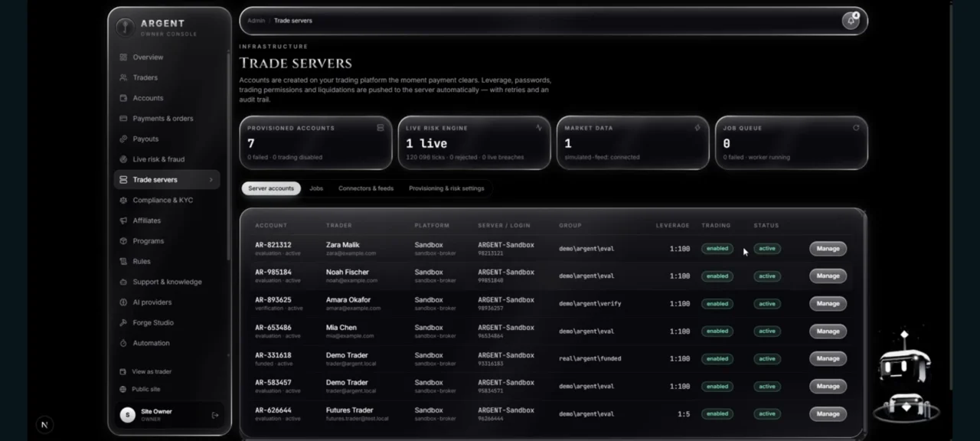Viewport: 980px width, 441px height.
Task: Click trader name Amara Okafor
Action: point(348,300)
